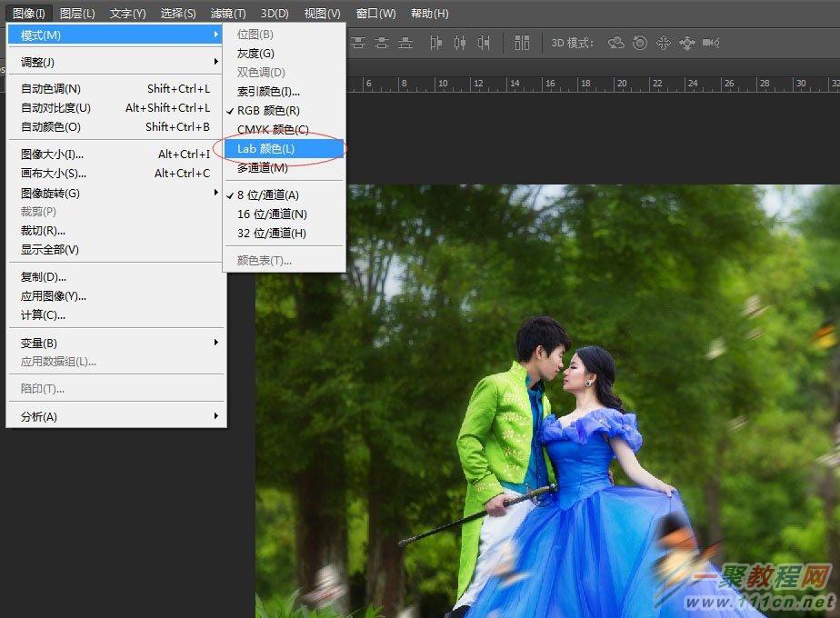This screenshot has height=618, width=840.
Task: Click the couple photo on canvas
Action: (547, 402)
